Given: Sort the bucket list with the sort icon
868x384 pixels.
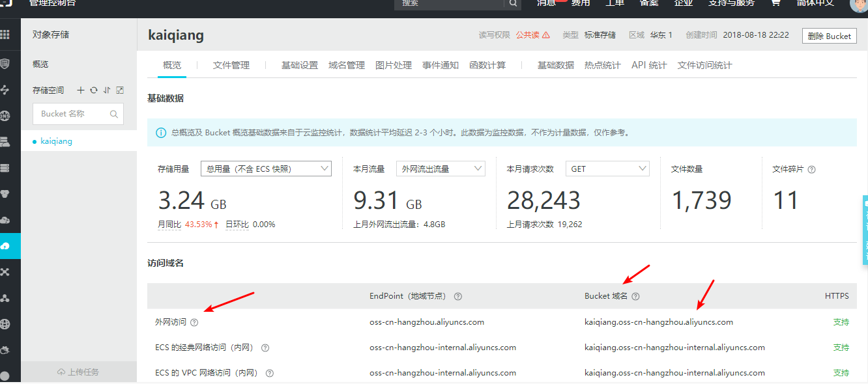Looking at the screenshot, I should [x=107, y=90].
